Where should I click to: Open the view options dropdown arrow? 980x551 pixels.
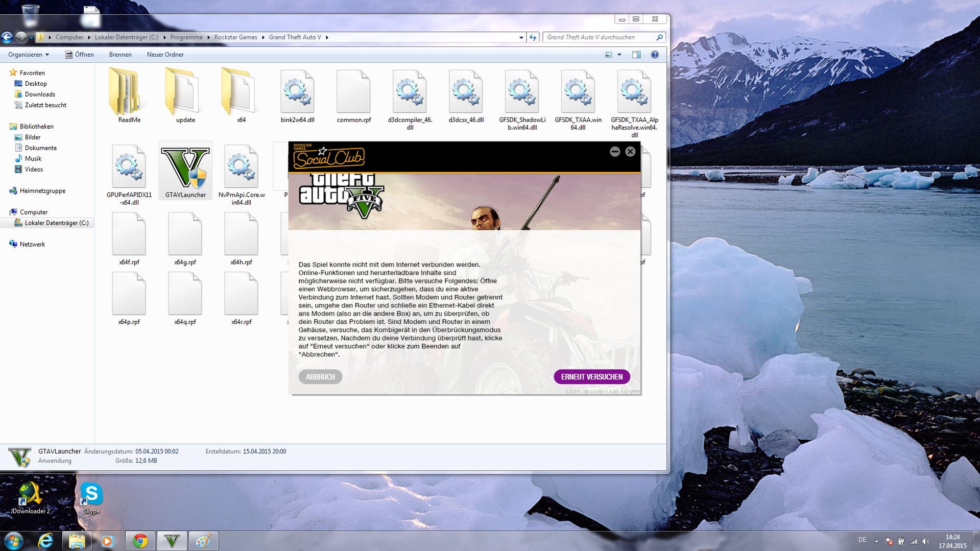pyautogui.click(x=619, y=55)
